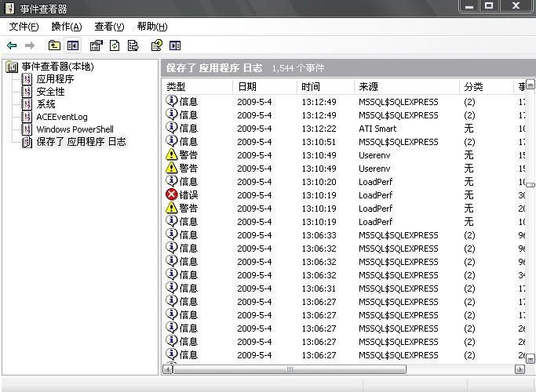Click the Refresh toolbar icon
536x392 pixels.
[115, 45]
